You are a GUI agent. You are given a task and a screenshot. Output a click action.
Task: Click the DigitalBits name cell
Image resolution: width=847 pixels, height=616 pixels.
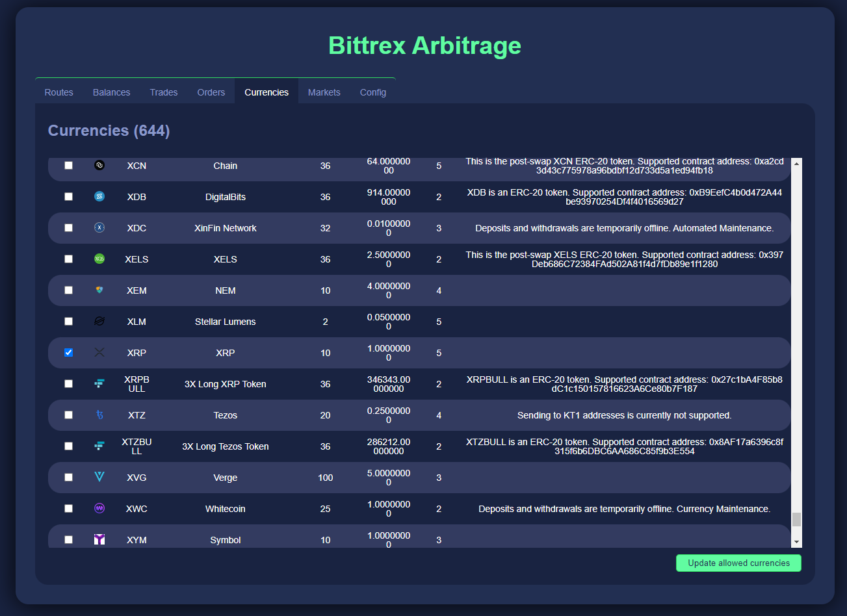[x=226, y=197]
